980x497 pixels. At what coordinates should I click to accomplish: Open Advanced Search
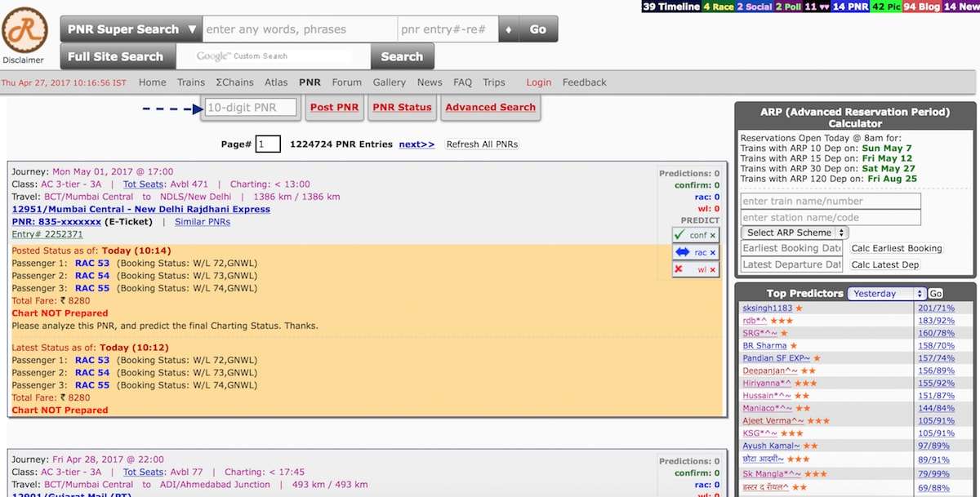[x=491, y=108]
